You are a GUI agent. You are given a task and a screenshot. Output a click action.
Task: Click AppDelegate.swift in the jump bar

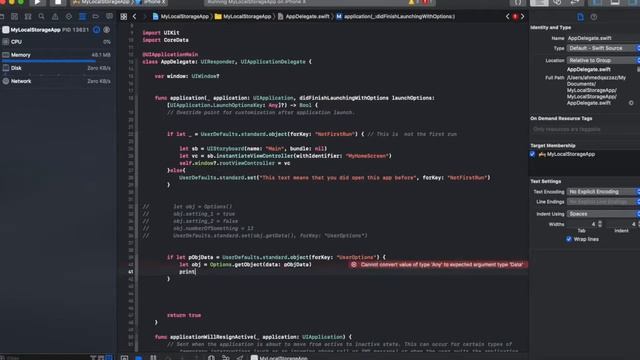coord(304,17)
